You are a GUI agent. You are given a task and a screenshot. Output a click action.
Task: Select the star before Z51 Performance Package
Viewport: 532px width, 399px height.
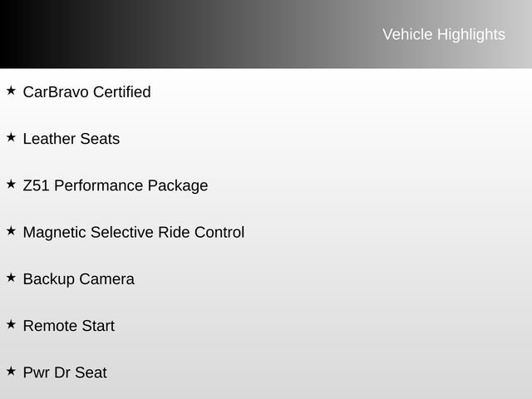click(x=11, y=184)
